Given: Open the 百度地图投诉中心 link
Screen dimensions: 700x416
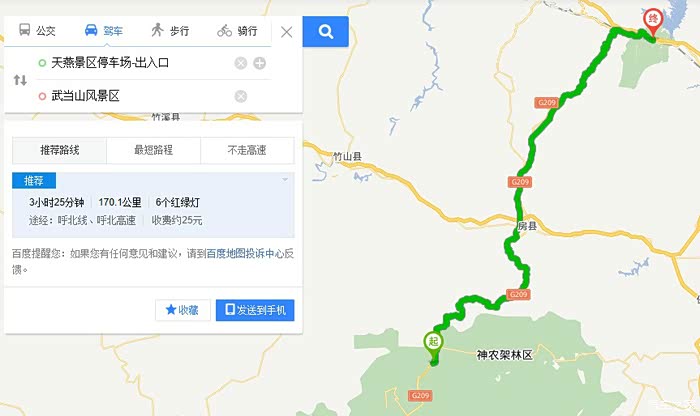Looking at the screenshot, I should (245, 254).
